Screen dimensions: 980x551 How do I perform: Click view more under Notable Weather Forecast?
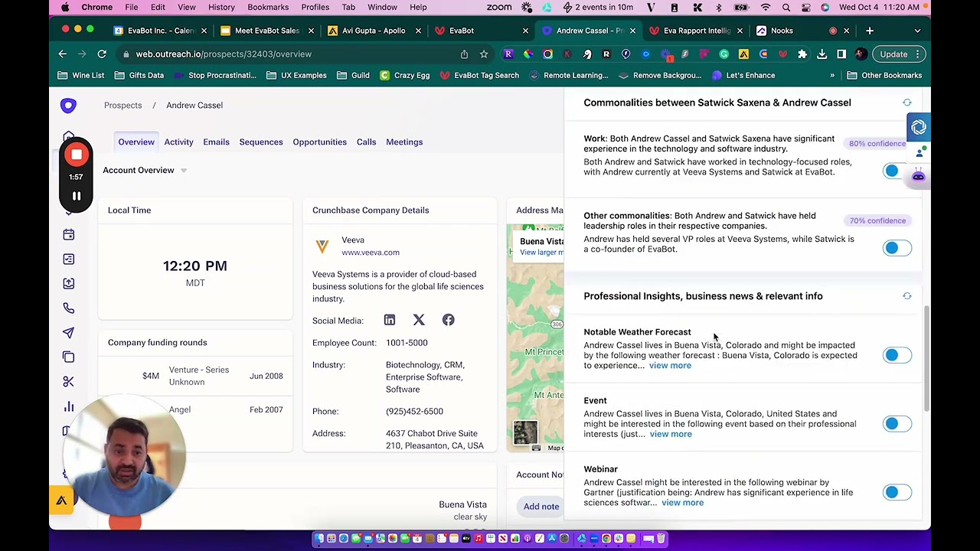pos(670,366)
